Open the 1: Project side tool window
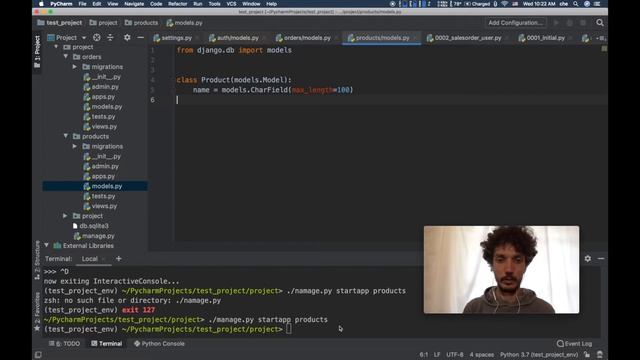The image size is (640, 360). (37, 52)
